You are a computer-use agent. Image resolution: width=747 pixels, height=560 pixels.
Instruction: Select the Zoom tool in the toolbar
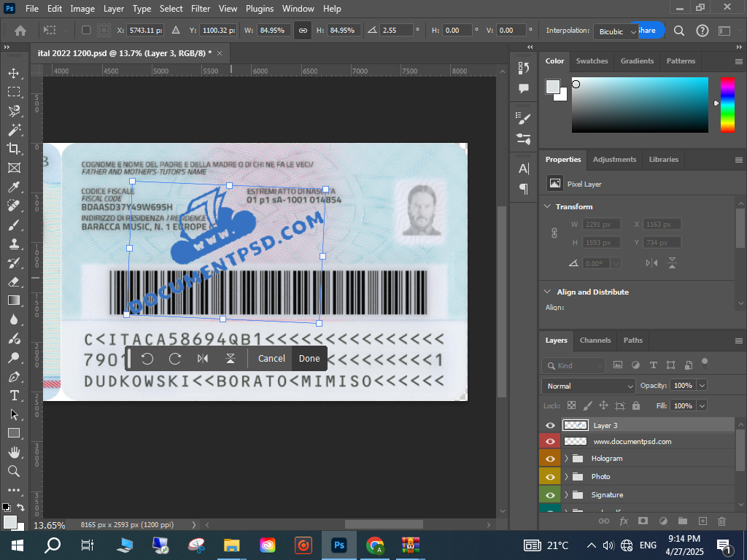tap(14, 471)
